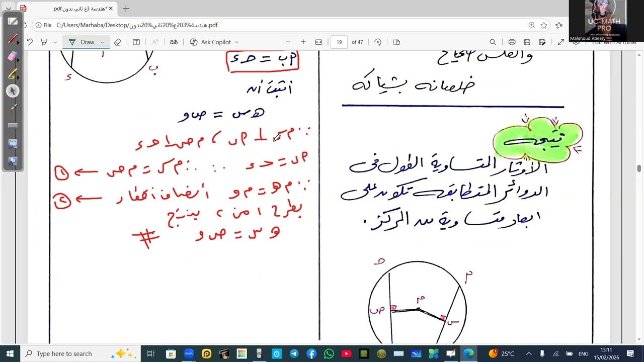Open the Draw pen settings dropdown

pyautogui.click(x=102, y=42)
